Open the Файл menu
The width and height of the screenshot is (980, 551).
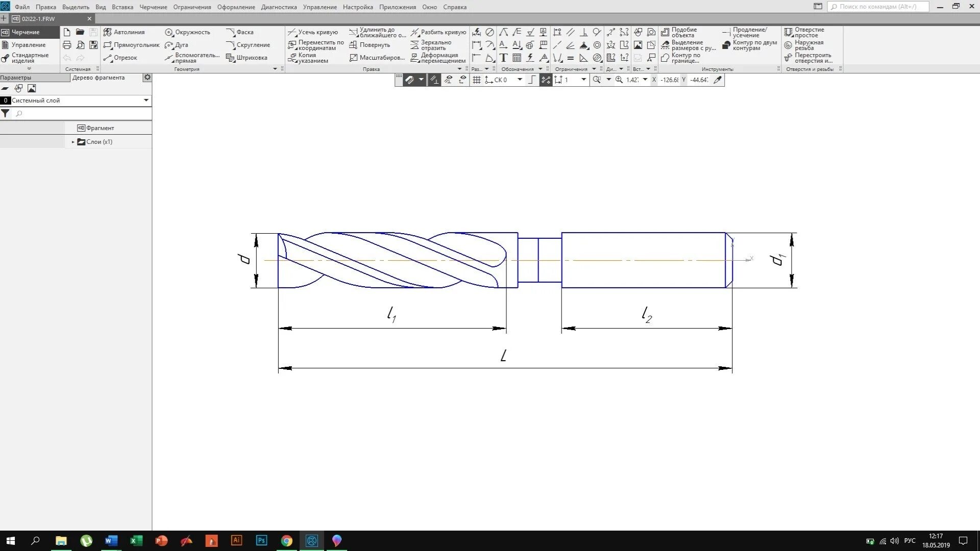click(22, 7)
